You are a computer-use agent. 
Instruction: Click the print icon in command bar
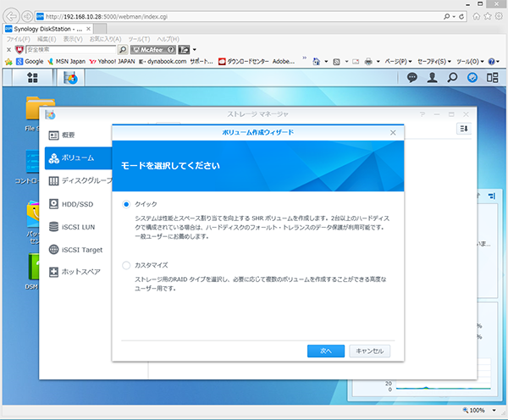click(368, 61)
